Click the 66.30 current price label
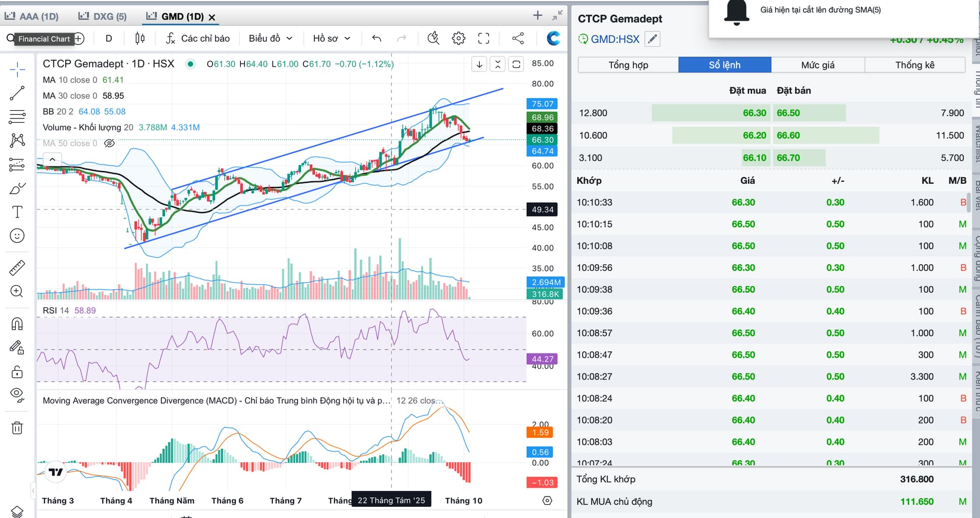 542,139
